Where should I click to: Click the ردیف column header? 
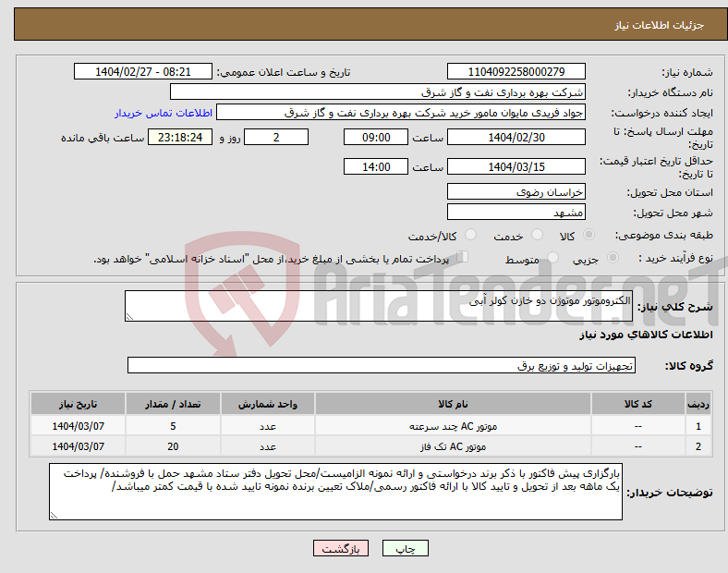pyautogui.click(x=698, y=404)
